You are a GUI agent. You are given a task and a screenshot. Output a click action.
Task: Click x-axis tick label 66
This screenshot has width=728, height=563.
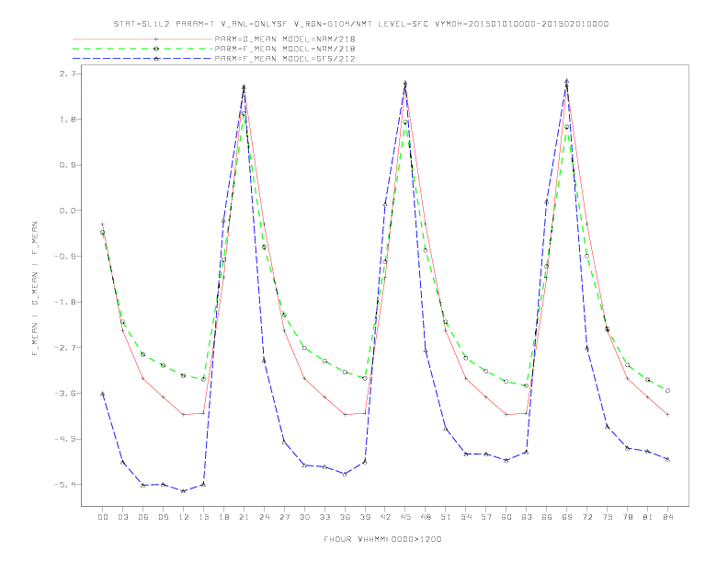coord(547,517)
